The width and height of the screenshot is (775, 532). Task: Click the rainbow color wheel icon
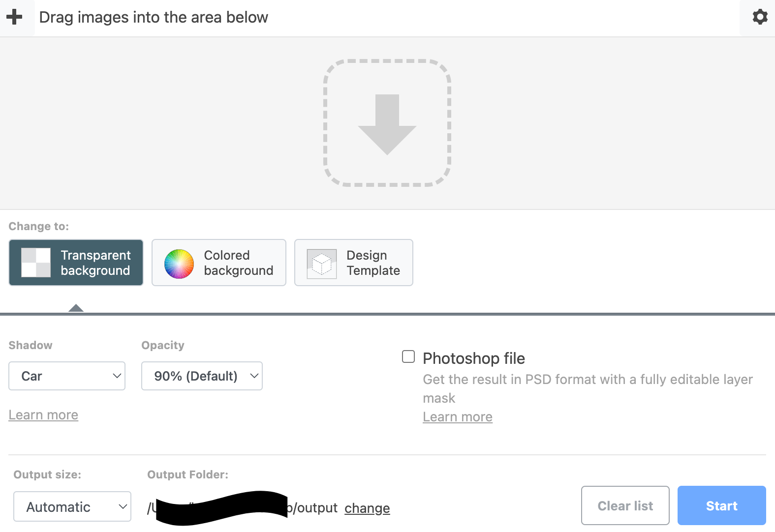(x=179, y=264)
